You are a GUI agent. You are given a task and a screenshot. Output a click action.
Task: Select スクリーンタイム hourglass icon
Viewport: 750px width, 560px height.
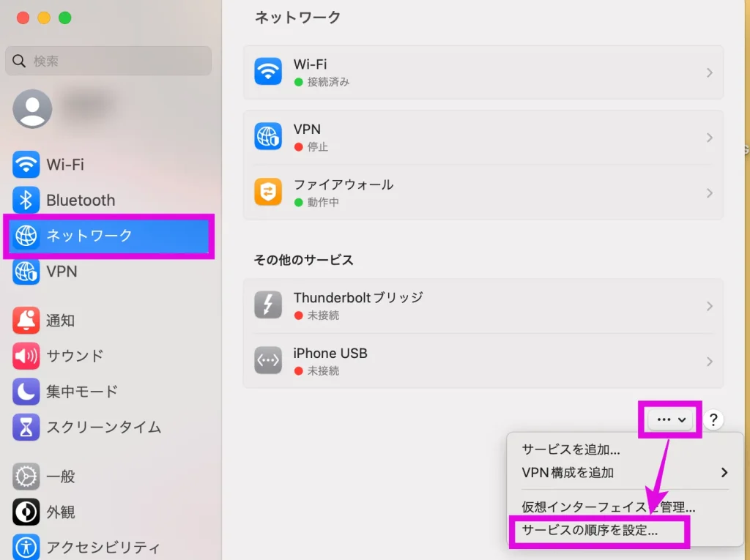click(26, 427)
